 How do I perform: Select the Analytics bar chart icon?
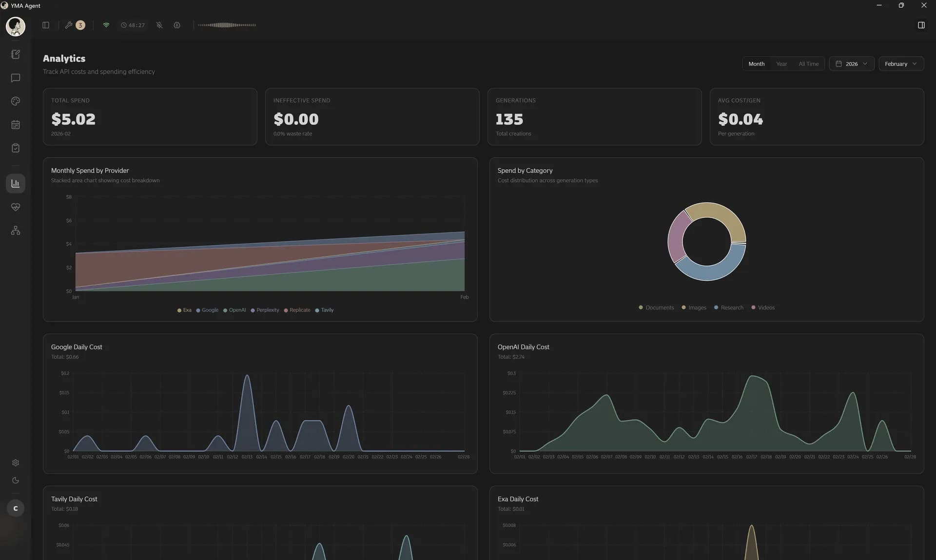(16, 183)
